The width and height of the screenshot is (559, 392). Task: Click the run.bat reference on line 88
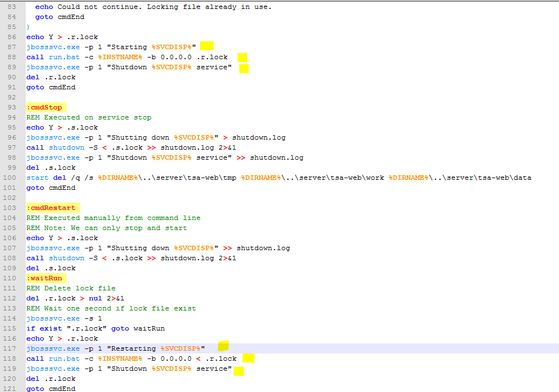click(64, 56)
